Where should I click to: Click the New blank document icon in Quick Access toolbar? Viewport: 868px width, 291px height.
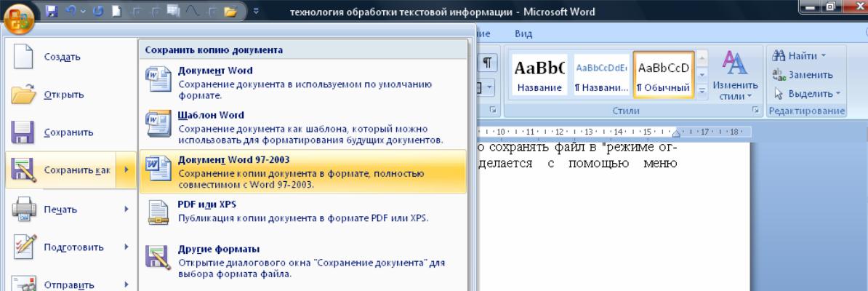116,11
